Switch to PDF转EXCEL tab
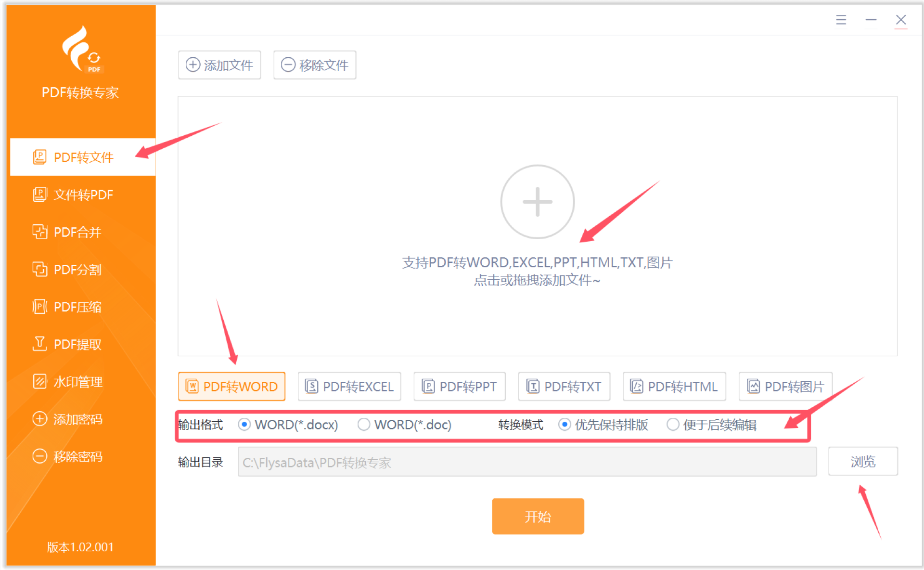924x570 pixels. tap(349, 387)
